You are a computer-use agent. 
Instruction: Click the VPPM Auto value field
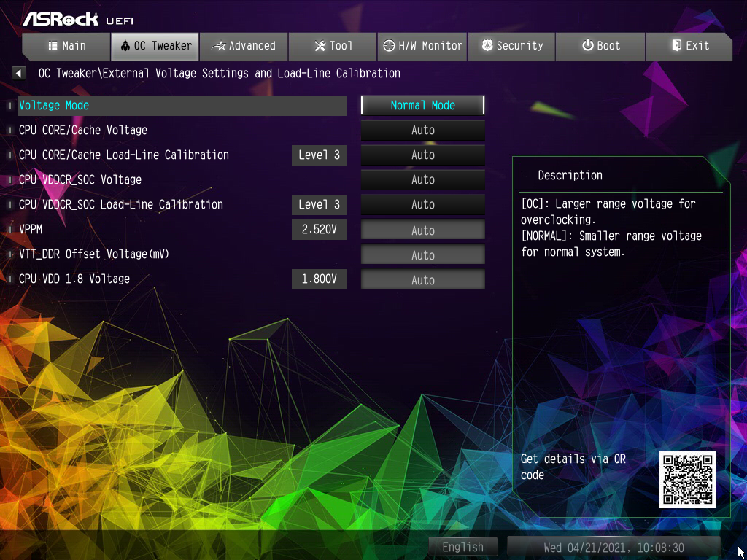[x=422, y=230]
